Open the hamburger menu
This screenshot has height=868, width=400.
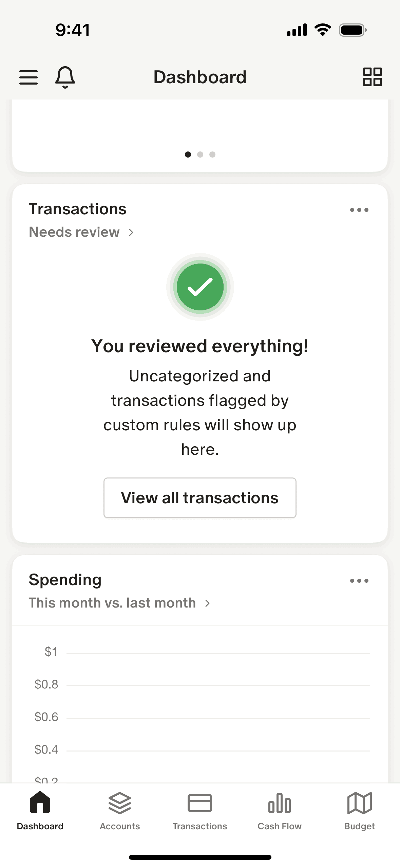(28, 77)
